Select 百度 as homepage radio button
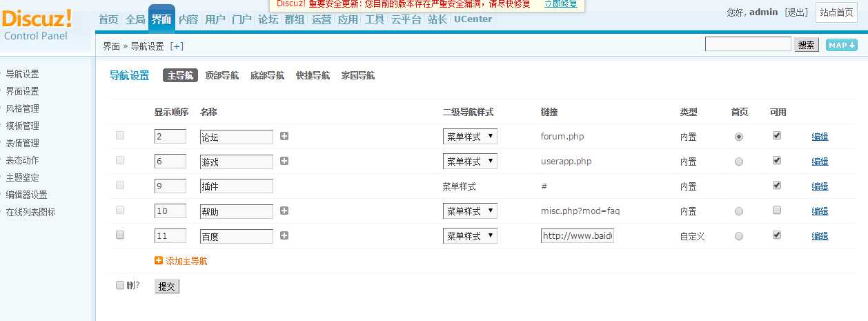 click(x=739, y=236)
